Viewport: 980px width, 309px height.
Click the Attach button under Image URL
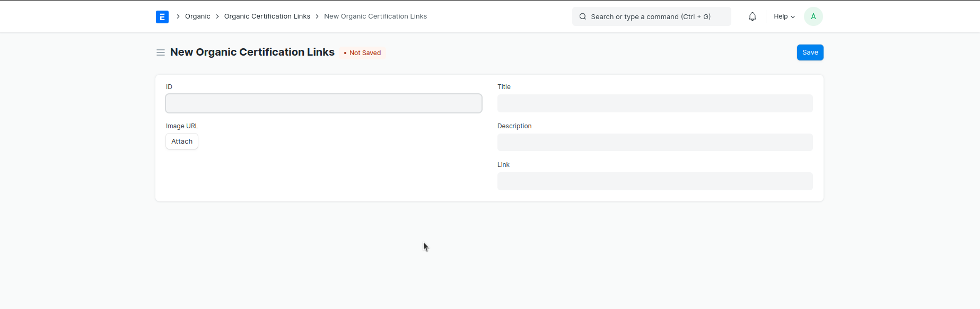click(182, 142)
